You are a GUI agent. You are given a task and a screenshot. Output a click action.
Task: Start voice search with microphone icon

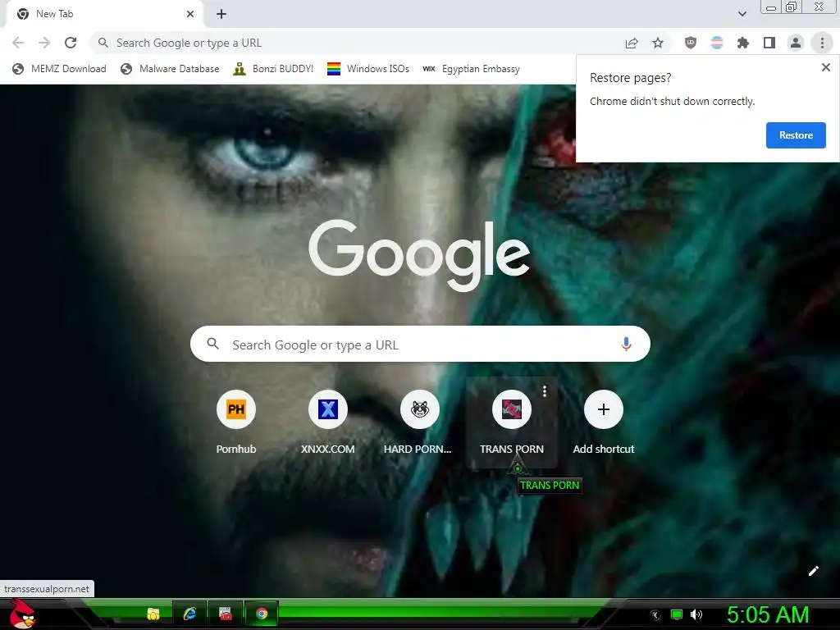[626, 344]
